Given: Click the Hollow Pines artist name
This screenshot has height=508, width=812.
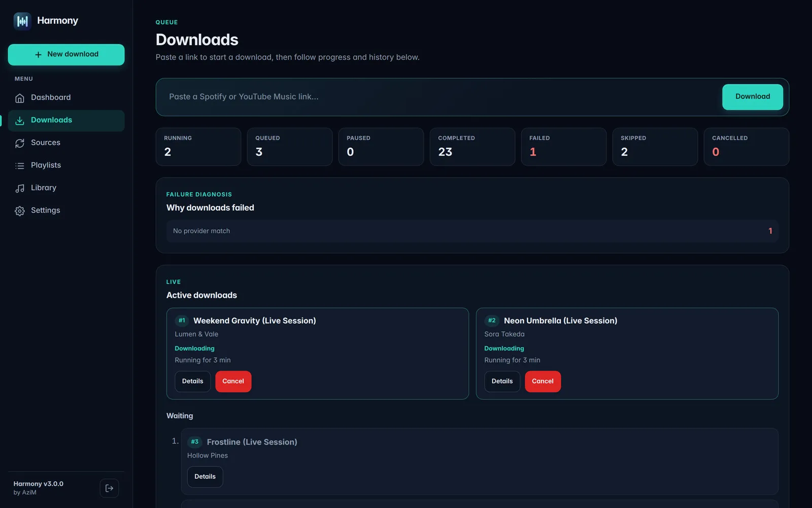Looking at the screenshot, I should 208,456.
